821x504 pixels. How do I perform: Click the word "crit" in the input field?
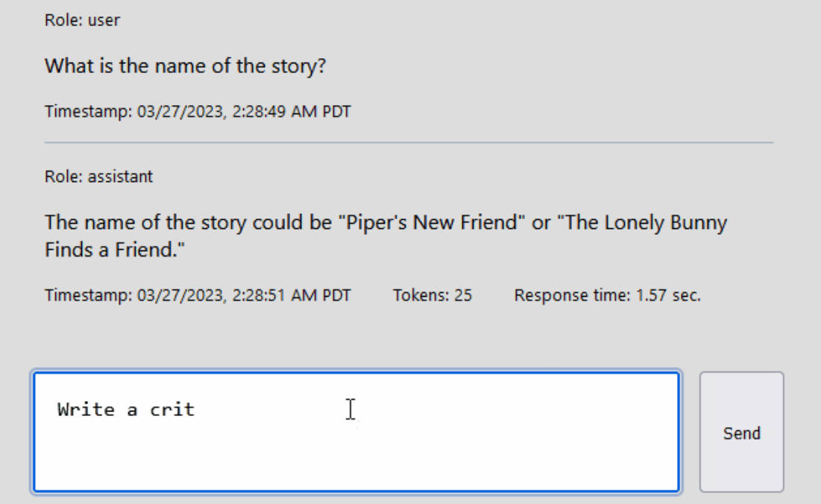[172, 409]
